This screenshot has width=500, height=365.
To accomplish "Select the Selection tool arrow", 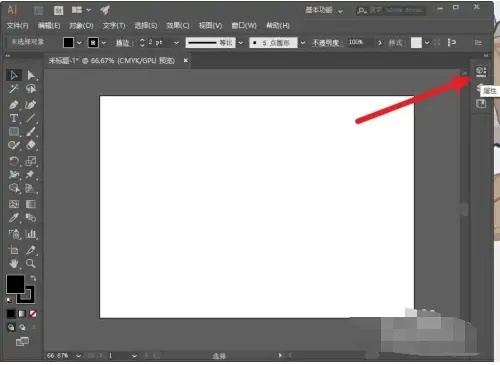I will (14, 75).
